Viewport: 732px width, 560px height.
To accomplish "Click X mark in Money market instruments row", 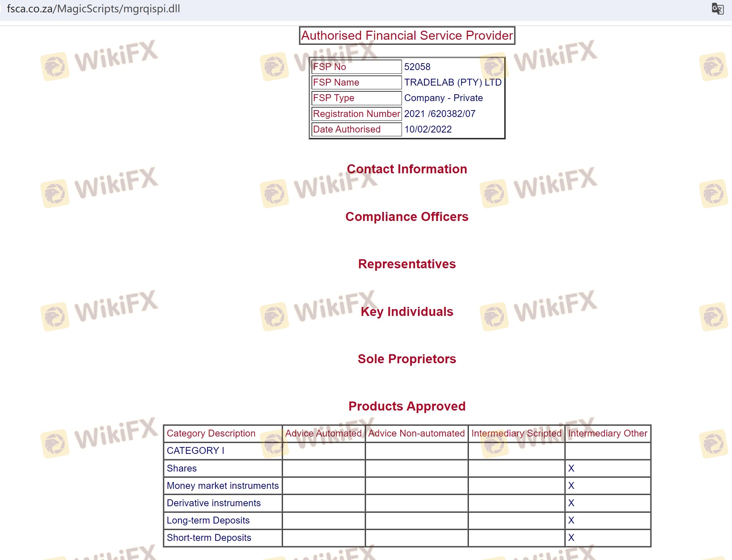I will click(571, 486).
